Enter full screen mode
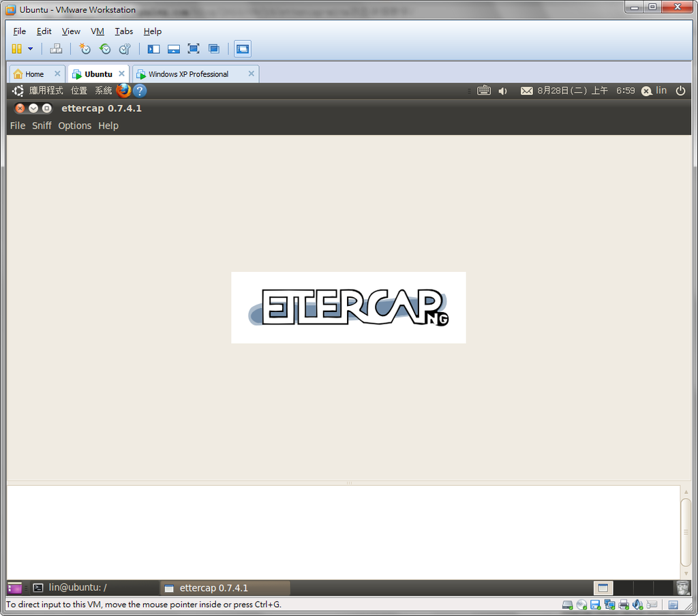 (x=193, y=49)
